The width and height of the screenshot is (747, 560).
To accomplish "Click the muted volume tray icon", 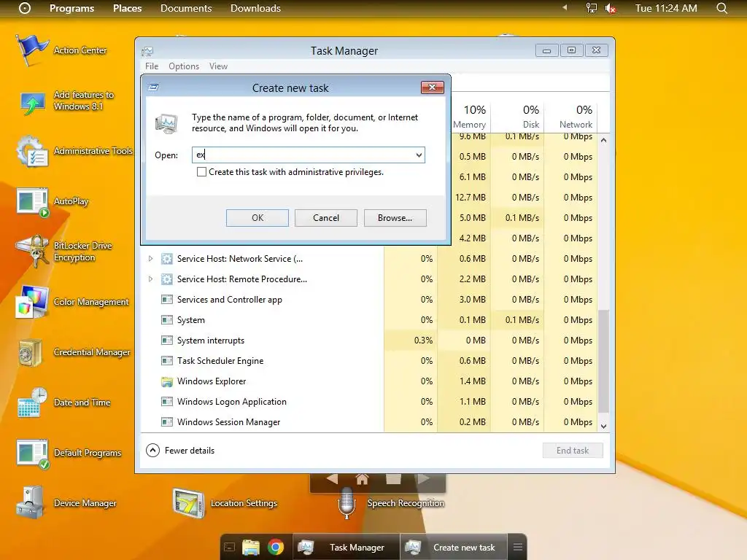I will (611, 8).
